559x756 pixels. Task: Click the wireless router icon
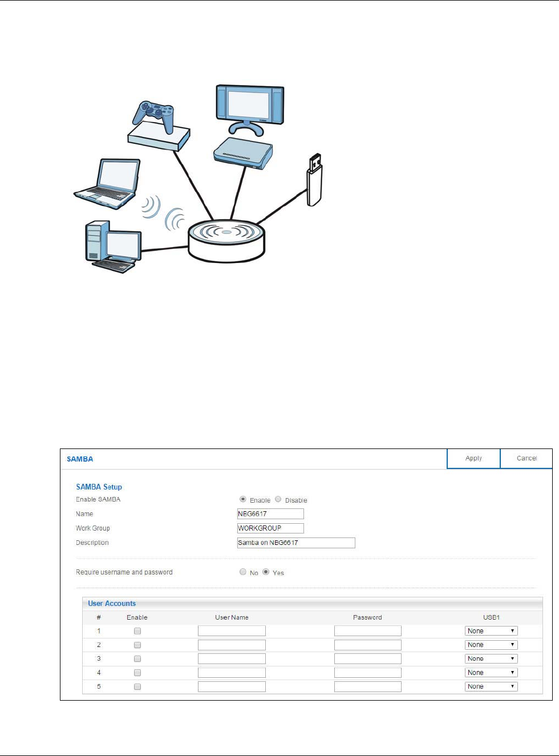[227, 241]
